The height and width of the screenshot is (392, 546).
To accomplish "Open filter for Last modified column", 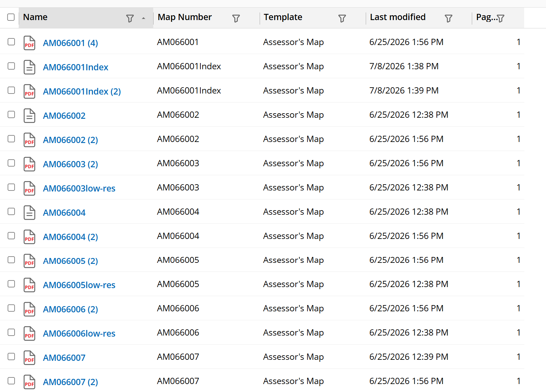I will point(448,18).
